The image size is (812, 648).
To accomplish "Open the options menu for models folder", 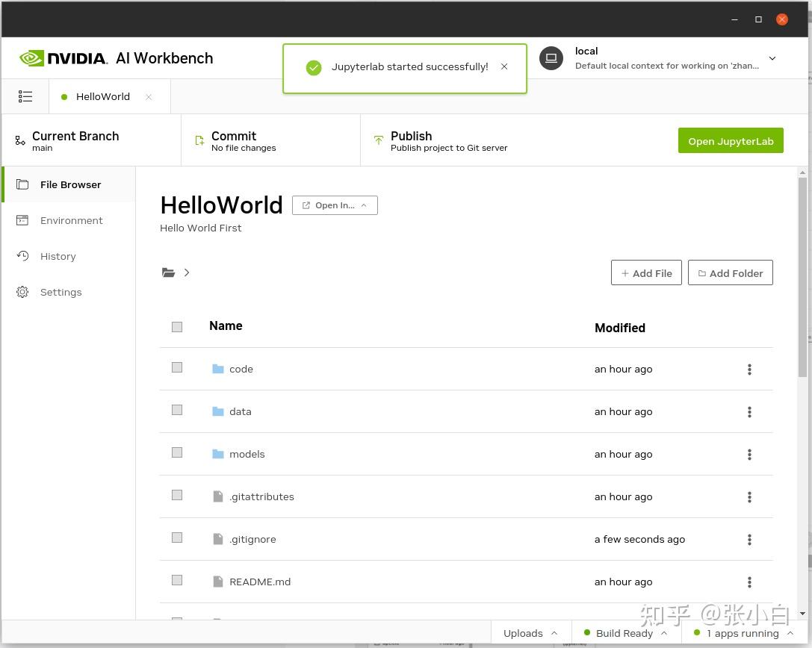I will [749, 454].
